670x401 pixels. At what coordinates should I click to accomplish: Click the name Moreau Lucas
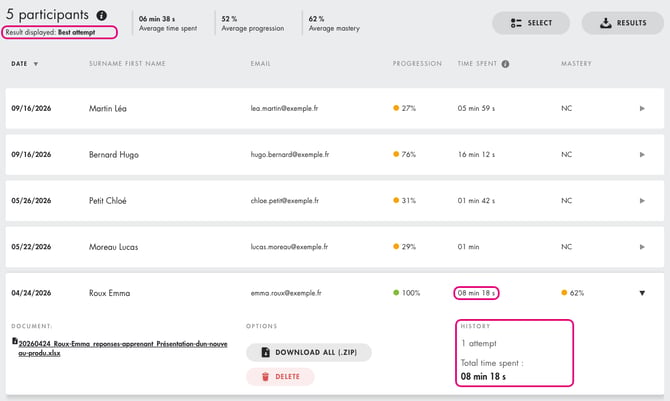pyautogui.click(x=113, y=247)
